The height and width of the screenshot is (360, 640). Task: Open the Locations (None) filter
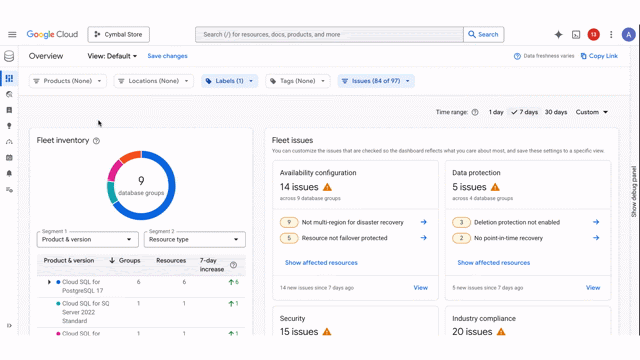[x=153, y=81]
